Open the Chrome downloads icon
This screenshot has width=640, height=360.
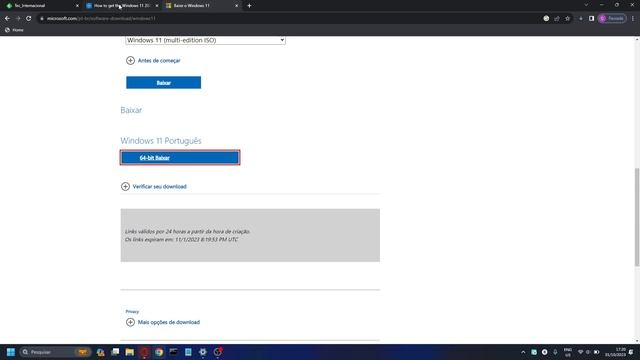[581, 18]
